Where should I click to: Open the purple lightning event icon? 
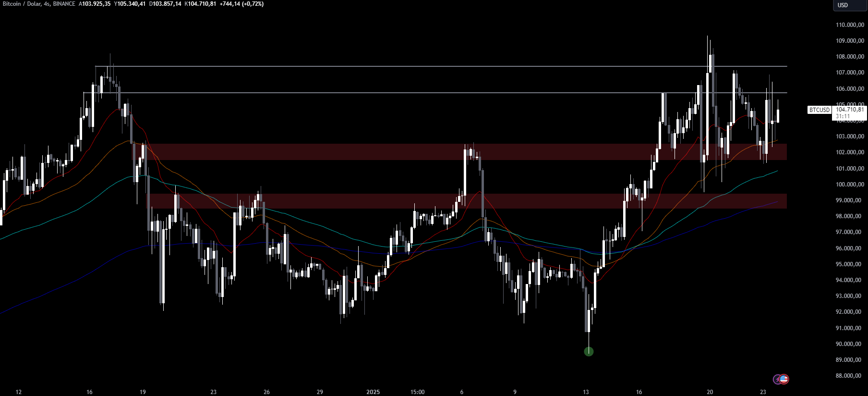[x=777, y=379]
